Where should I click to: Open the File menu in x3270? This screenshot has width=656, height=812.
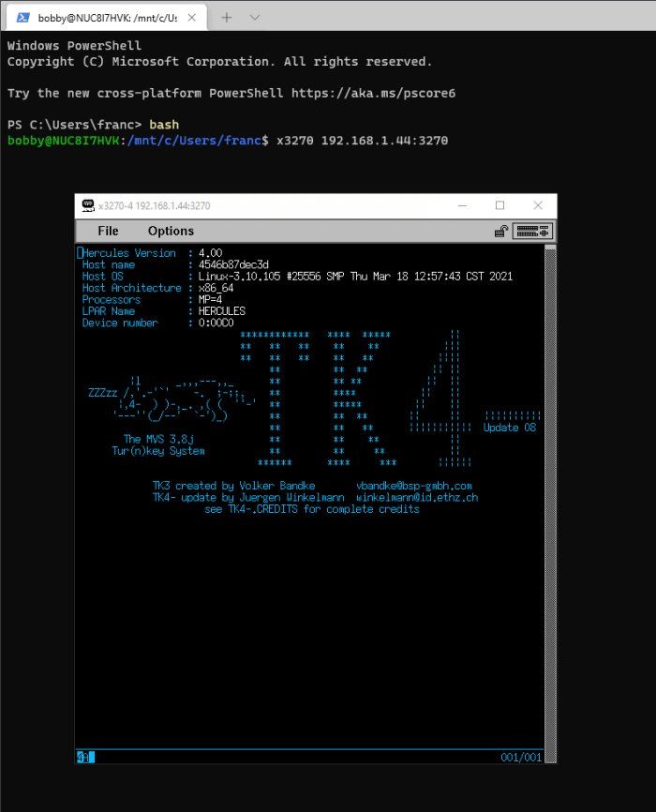click(x=108, y=231)
